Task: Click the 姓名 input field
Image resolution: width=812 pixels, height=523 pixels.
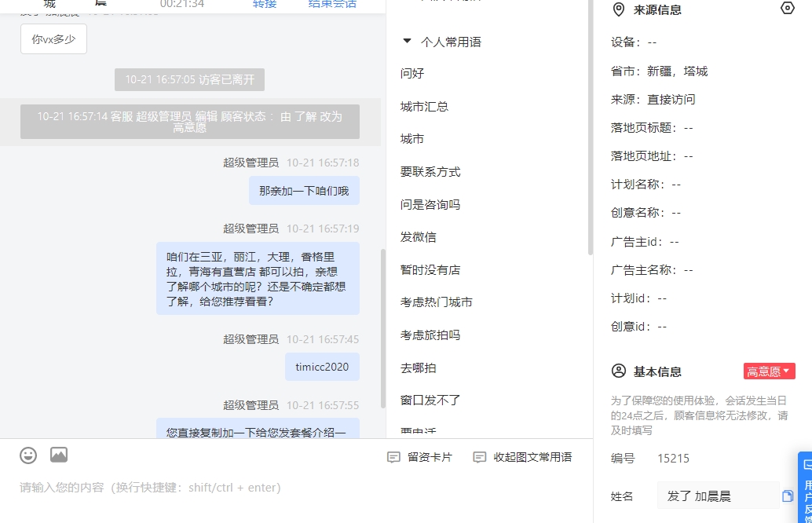Action: pos(719,496)
